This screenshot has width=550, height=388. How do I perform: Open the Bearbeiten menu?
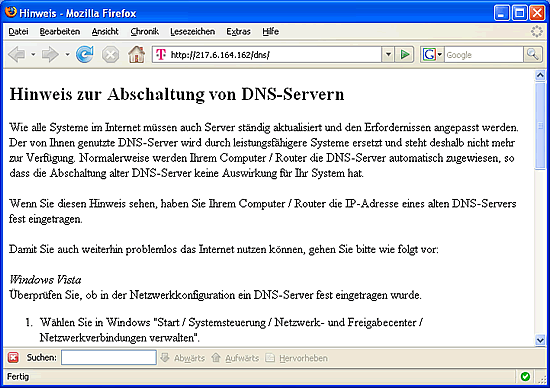point(60,32)
